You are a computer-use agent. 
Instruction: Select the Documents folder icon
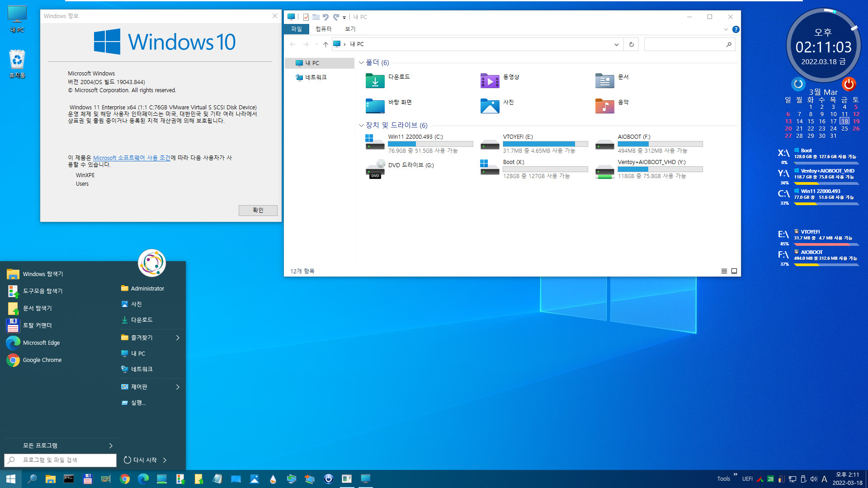[x=604, y=78]
